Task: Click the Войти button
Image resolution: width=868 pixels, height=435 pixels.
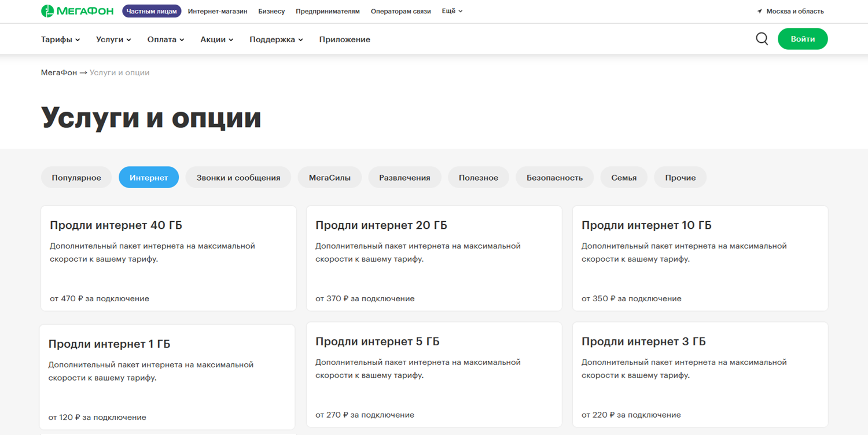Action: click(x=803, y=39)
